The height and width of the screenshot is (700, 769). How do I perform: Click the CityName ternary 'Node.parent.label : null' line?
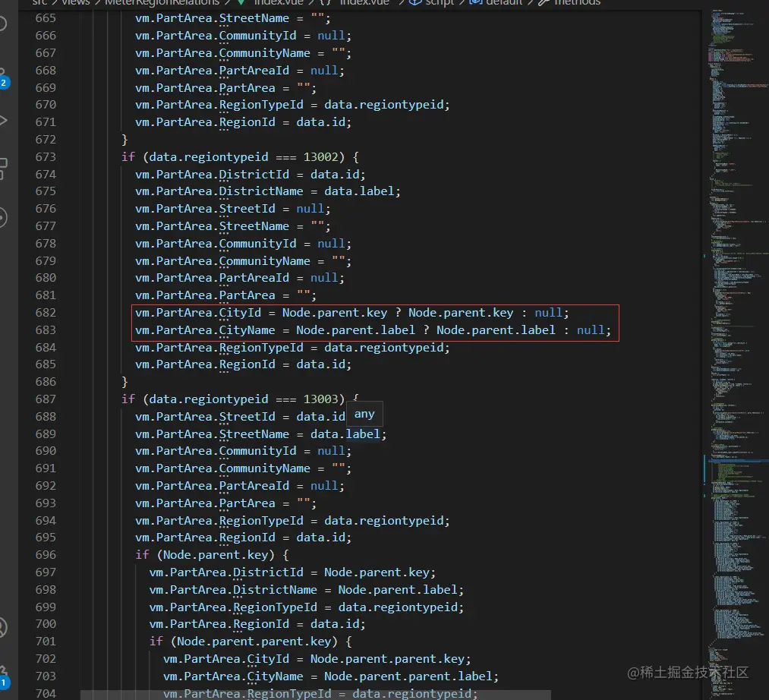(373, 330)
